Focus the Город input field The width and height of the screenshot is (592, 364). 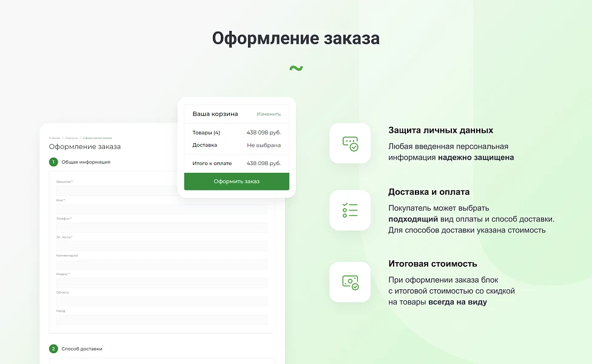[x=161, y=320]
